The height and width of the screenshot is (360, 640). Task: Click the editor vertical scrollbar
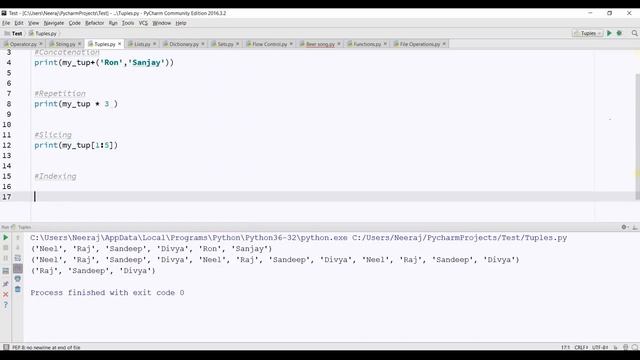tap(637, 137)
